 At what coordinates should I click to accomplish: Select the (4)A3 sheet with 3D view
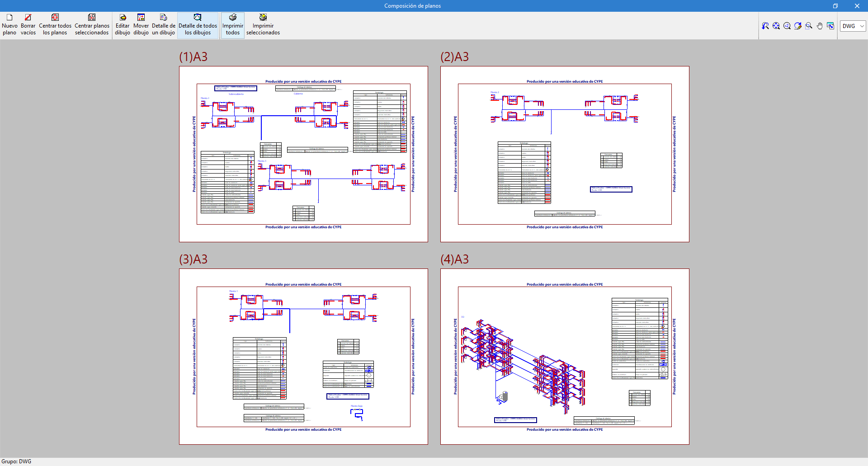point(565,357)
